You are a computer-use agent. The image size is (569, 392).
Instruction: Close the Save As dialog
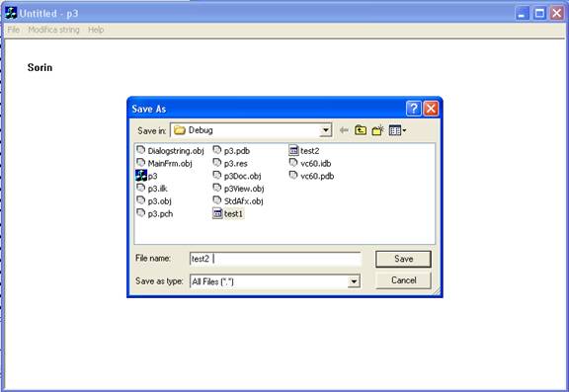[431, 108]
